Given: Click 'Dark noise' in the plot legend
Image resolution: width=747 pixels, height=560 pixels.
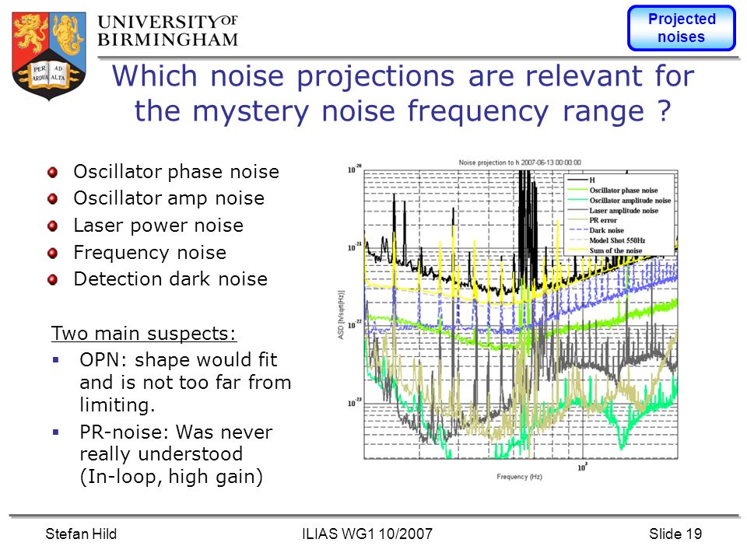Looking at the screenshot, I should (x=606, y=230).
